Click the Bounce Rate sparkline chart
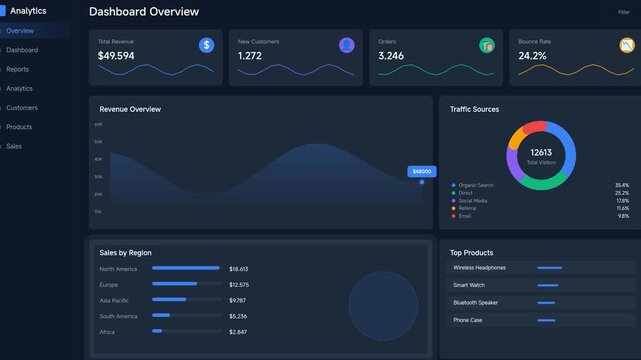 point(576,70)
